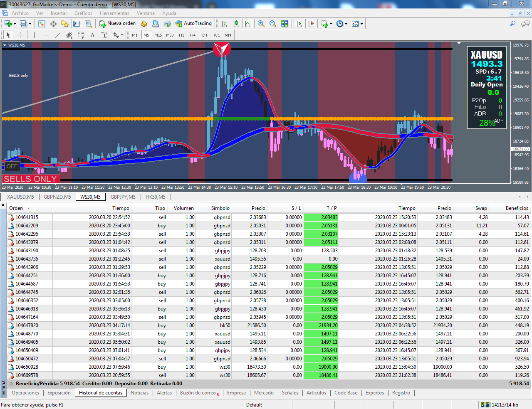This screenshot has width=532, height=409.
Task: Toggle the Terminal panel icon
Action: 77,24
